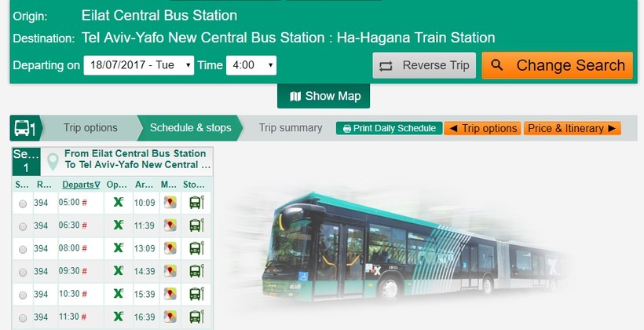Open map icon for 05:00 departure
This screenshot has height=330, width=644.
tap(170, 202)
